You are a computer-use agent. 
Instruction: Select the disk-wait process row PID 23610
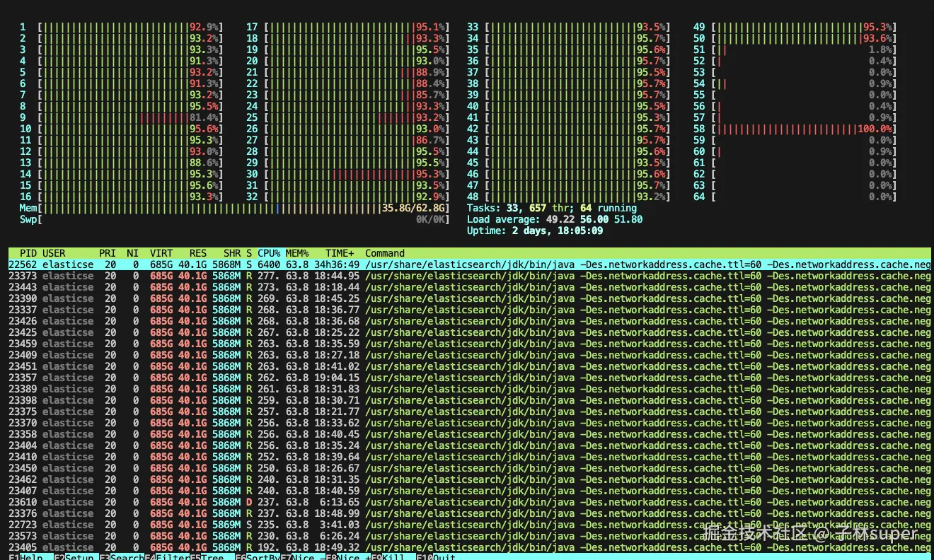(470, 502)
